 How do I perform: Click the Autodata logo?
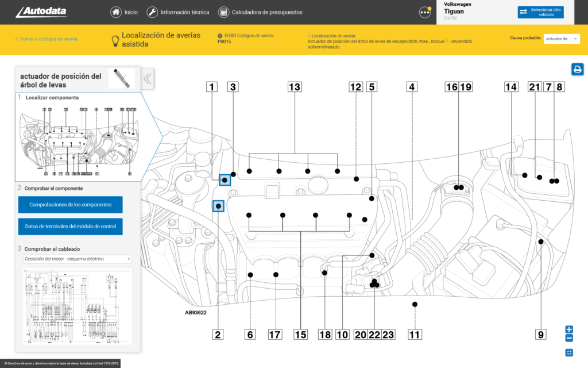click(42, 12)
